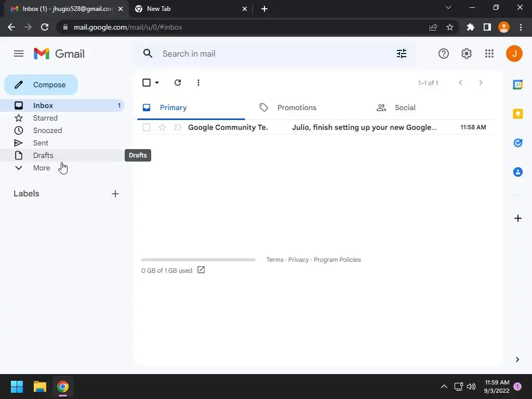
Task: Expand More in the sidebar
Action: [x=42, y=168]
